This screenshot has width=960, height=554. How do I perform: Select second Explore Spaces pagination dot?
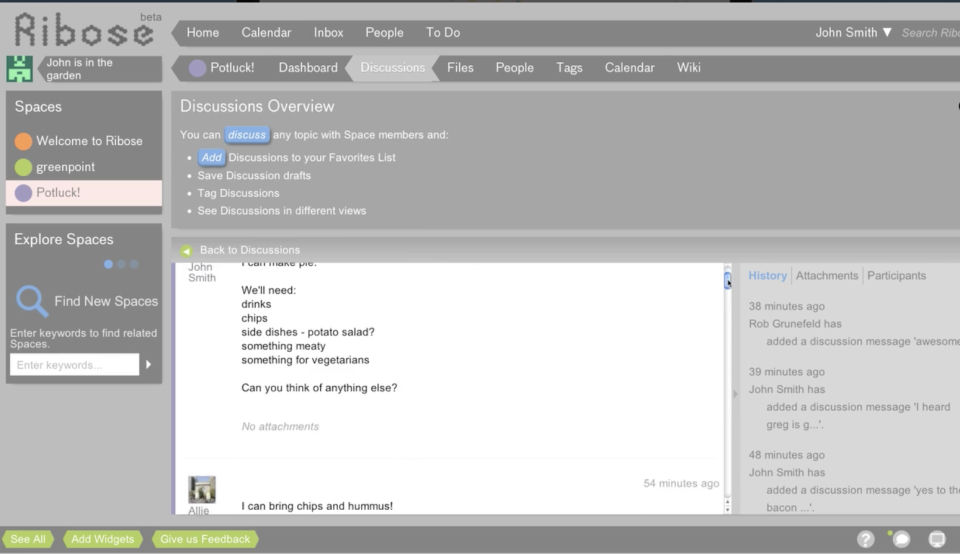point(121,264)
